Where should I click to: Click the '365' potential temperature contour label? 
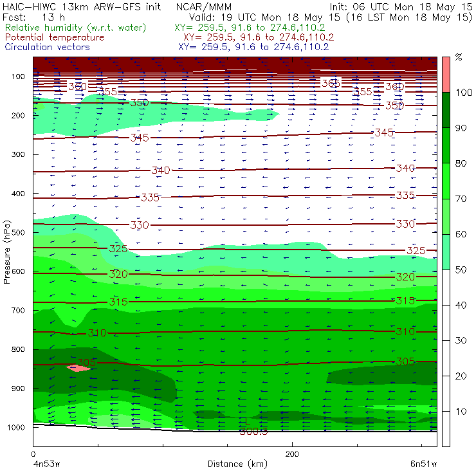tap(331, 83)
